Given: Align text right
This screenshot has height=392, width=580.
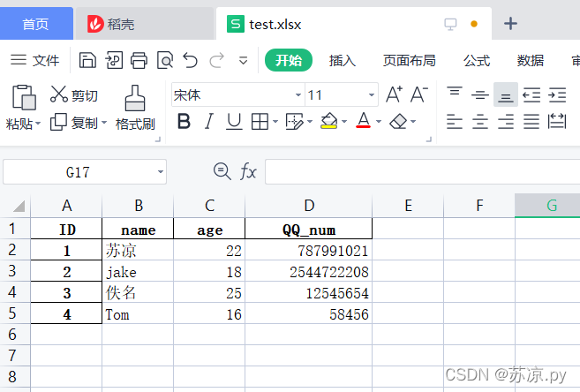Looking at the screenshot, I should click(x=506, y=121).
